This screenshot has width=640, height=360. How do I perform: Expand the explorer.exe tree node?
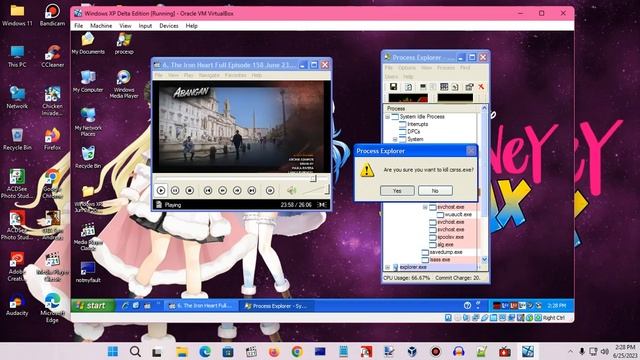click(387, 267)
